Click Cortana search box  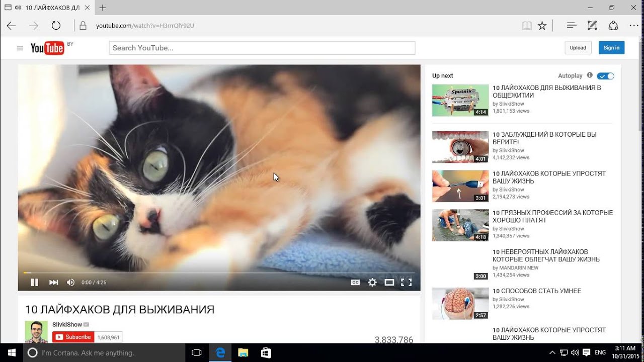[105, 352]
